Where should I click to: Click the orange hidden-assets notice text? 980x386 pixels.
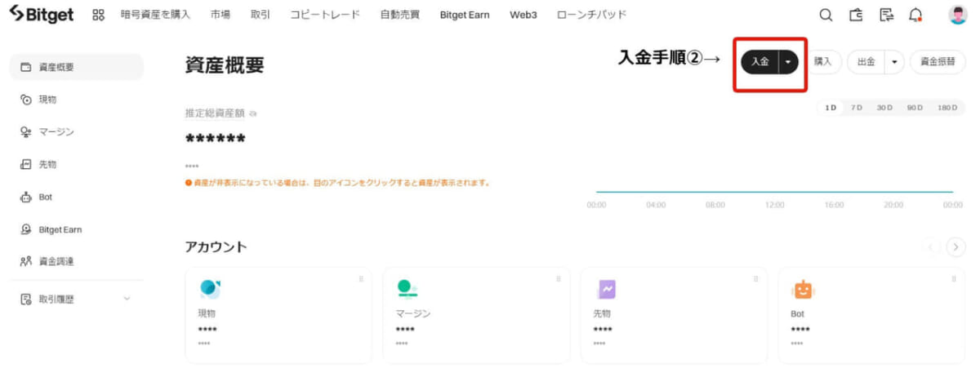341,183
